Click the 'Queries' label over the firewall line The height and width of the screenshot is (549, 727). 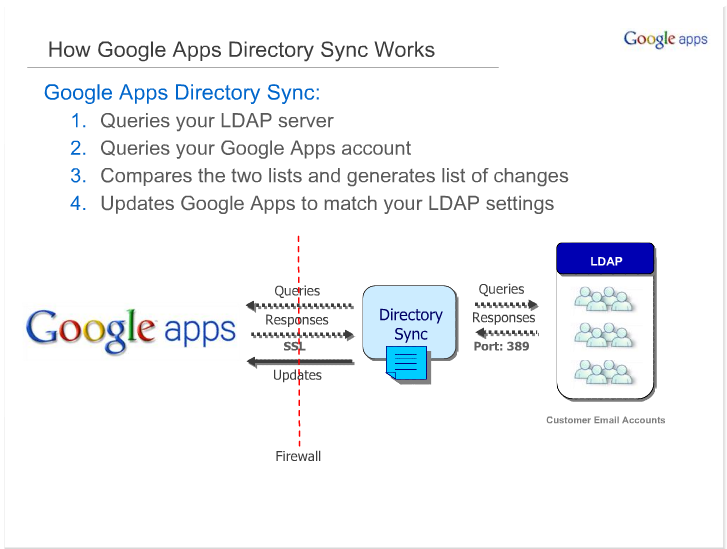(x=297, y=291)
